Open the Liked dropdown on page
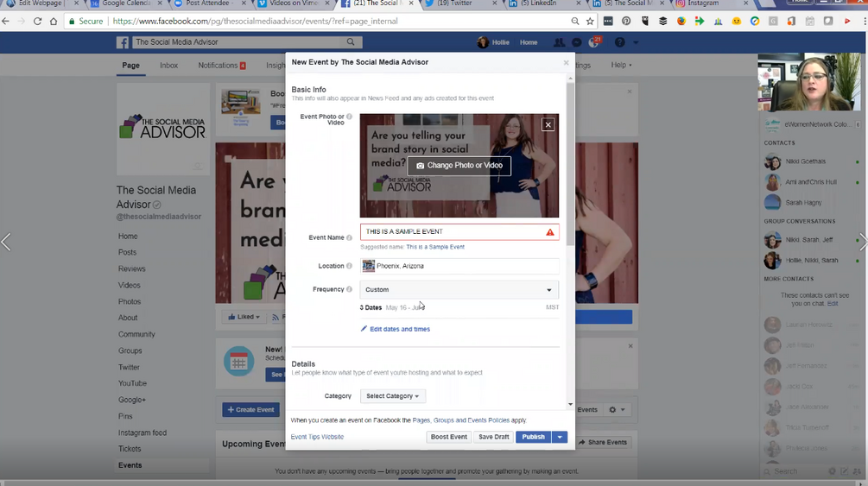868x486 pixels. tap(244, 317)
